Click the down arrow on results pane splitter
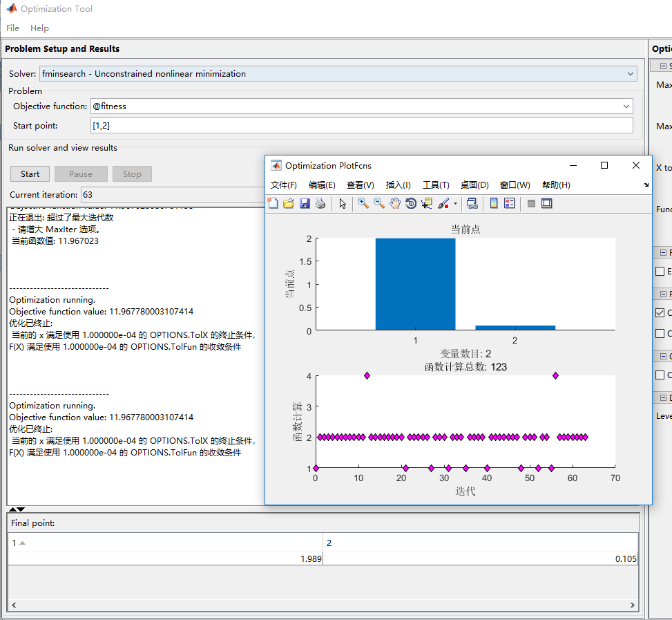 point(21,509)
